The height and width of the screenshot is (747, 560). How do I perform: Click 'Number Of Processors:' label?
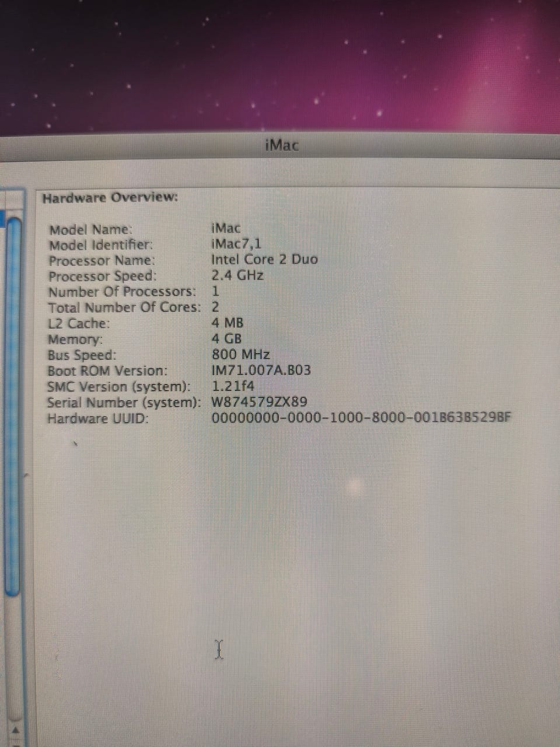tap(121, 292)
